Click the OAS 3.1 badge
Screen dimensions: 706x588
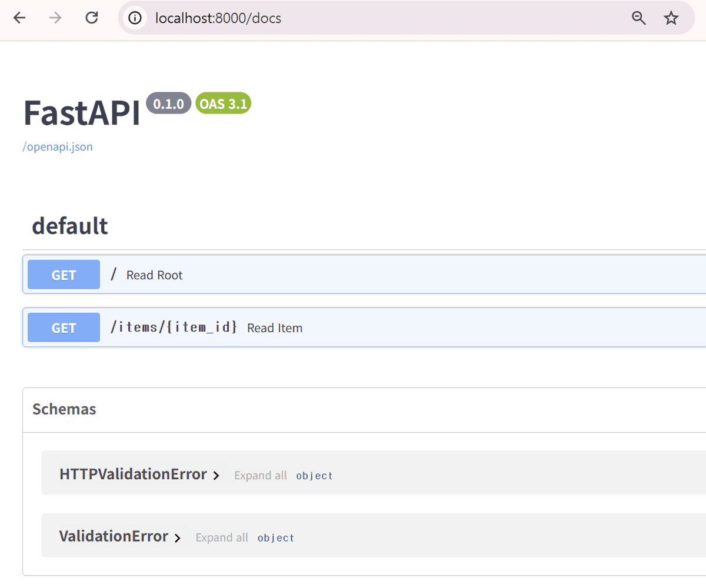[x=223, y=103]
